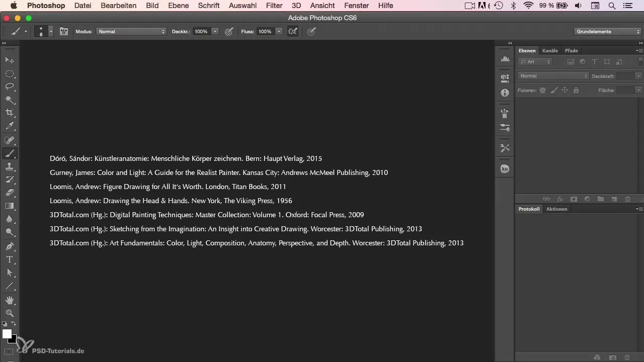Select the Hand tool
Viewport: 644px width, 362px height.
pos(10,300)
